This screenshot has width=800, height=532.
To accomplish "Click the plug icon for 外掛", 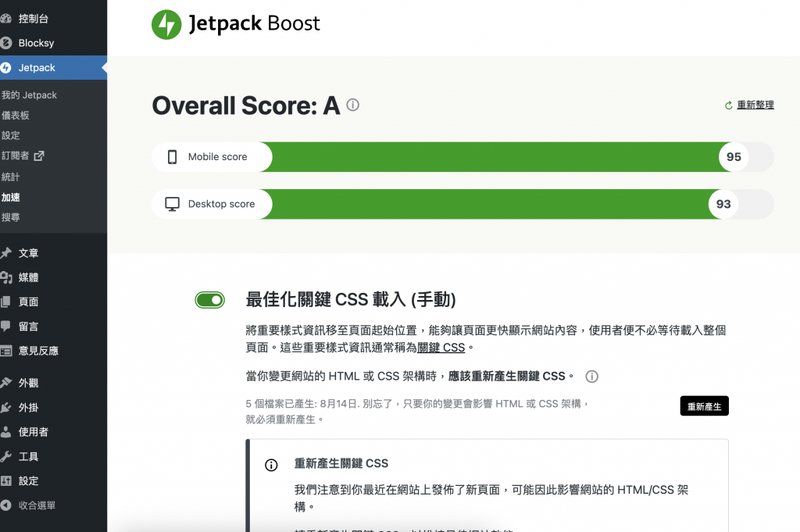I will click(6, 408).
